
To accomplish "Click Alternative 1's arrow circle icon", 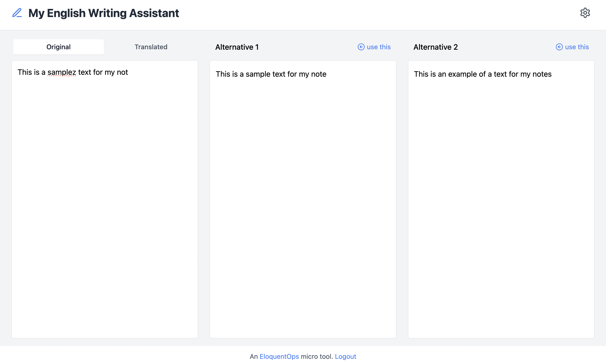I will 361,47.
